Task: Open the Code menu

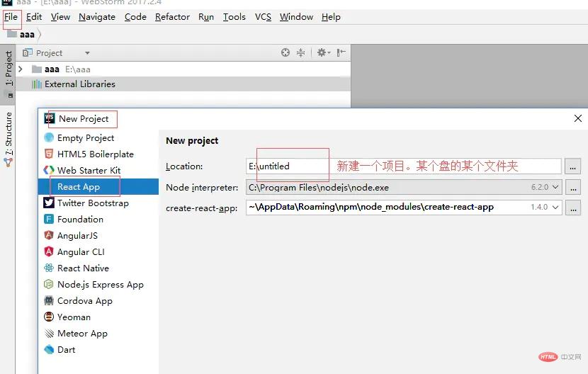Action: click(x=135, y=17)
